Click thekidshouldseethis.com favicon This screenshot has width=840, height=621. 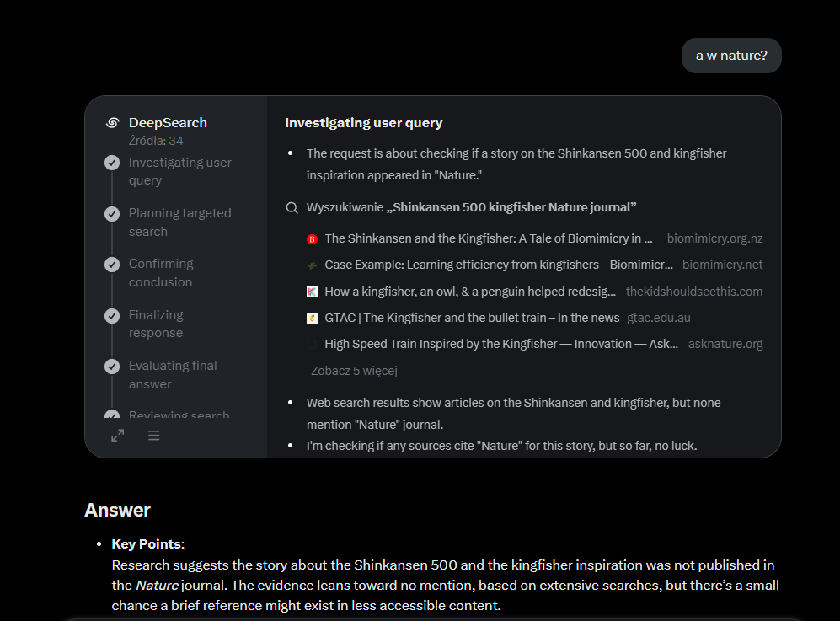pos(313,292)
